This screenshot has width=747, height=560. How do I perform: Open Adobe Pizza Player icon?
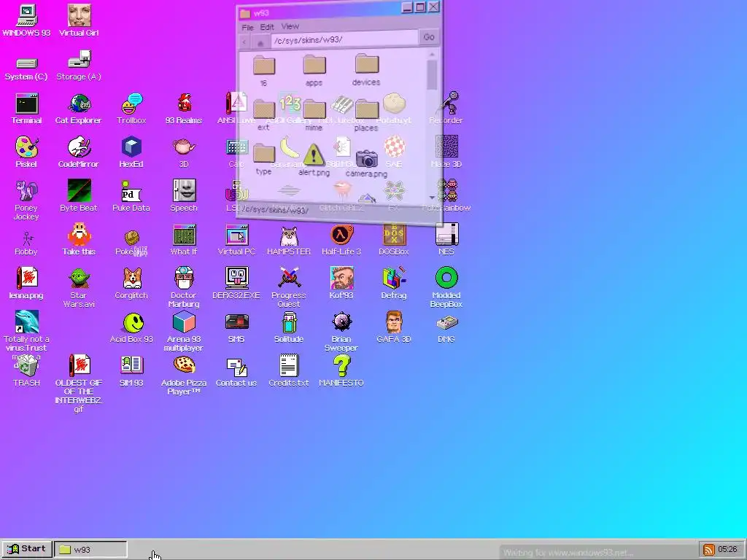[184, 376]
